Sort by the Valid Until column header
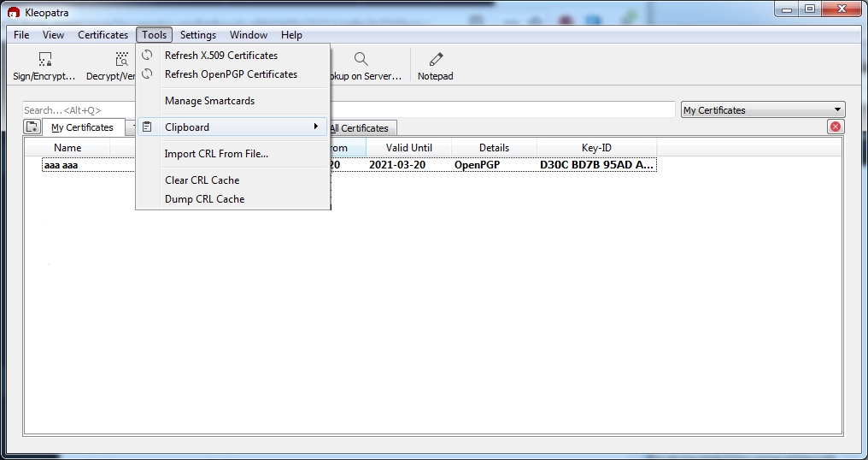The width and height of the screenshot is (868, 460). pyautogui.click(x=409, y=148)
